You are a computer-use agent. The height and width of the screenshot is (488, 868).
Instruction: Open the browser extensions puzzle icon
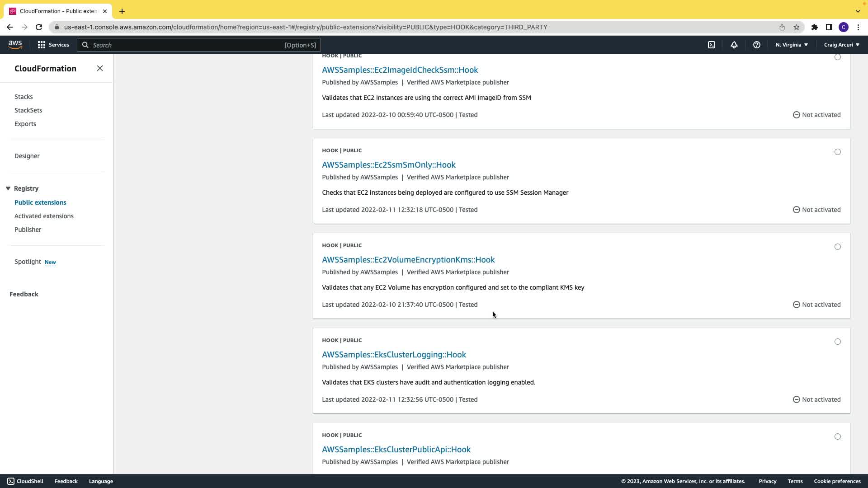(x=814, y=27)
